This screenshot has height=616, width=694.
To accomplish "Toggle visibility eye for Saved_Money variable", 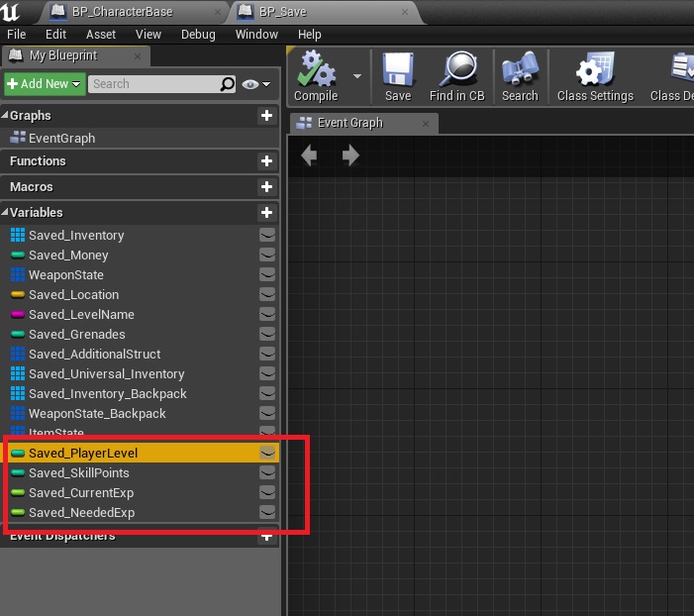I will pyautogui.click(x=267, y=256).
